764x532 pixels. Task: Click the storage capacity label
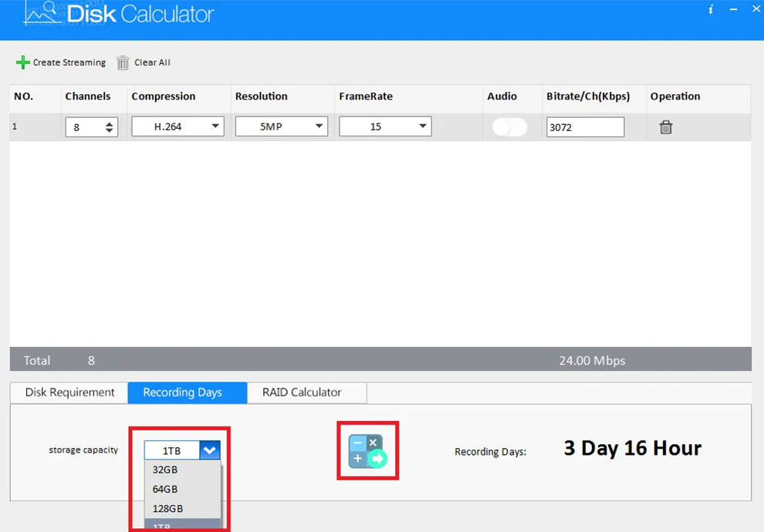click(83, 450)
